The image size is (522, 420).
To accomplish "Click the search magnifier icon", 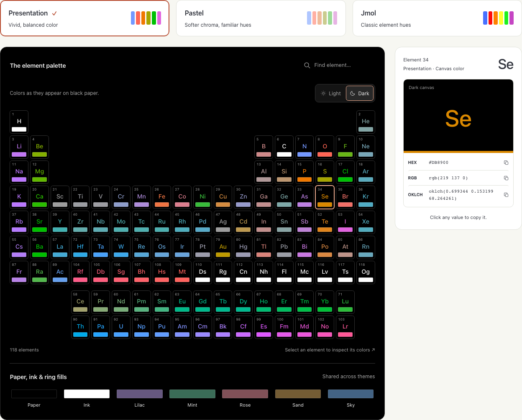I will point(307,65).
